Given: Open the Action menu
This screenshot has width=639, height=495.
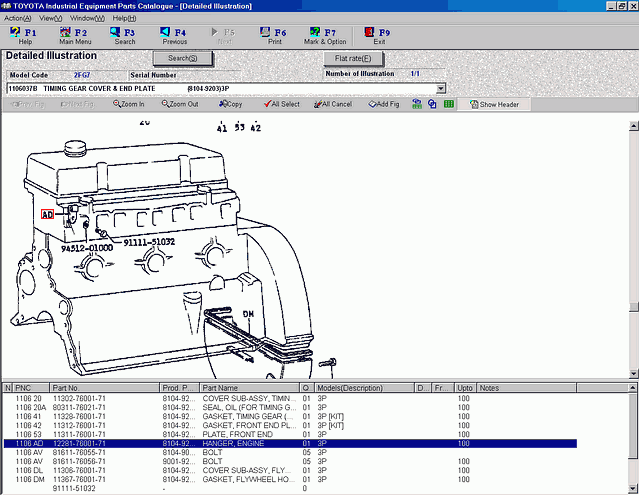Looking at the screenshot, I should pos(18,18).
